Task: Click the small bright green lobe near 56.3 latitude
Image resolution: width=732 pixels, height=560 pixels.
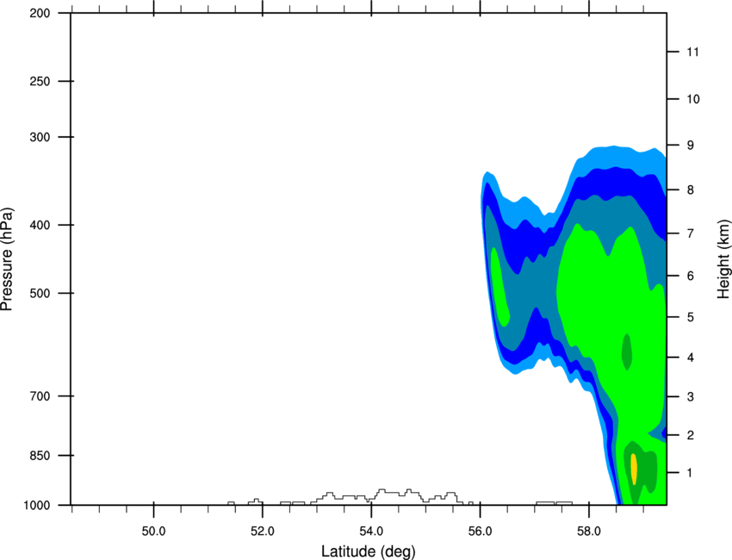Action: (500, 287)
